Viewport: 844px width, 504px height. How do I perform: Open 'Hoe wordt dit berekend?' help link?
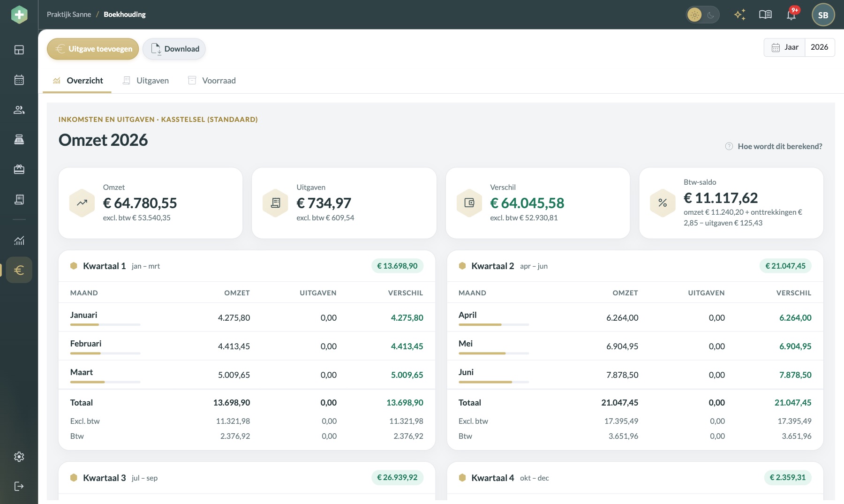[x=774, y=146]
